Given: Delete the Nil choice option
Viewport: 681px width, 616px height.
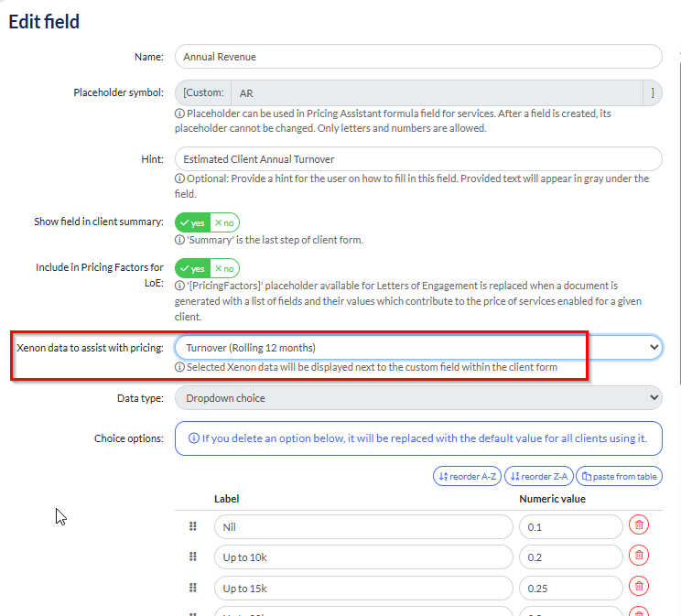Looking at the screenshot, I should pos(639,526).
